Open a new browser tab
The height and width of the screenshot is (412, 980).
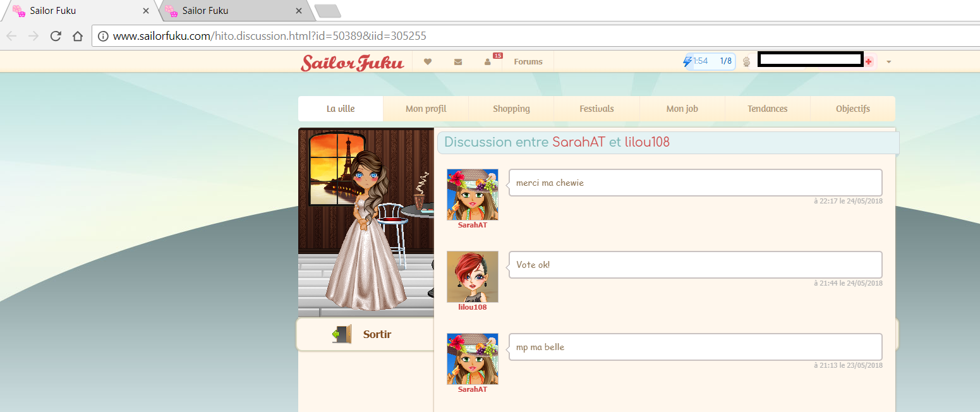[x=327, y=11]
